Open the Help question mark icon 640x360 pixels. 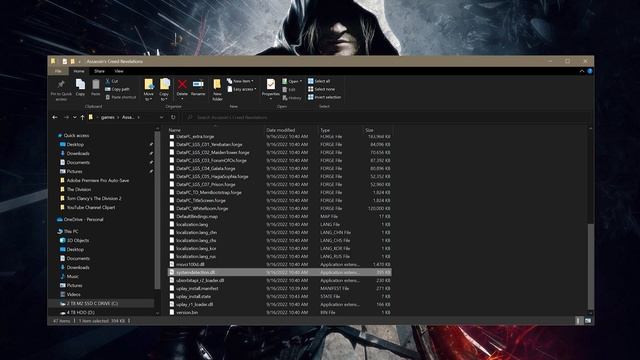coord(590,71)
